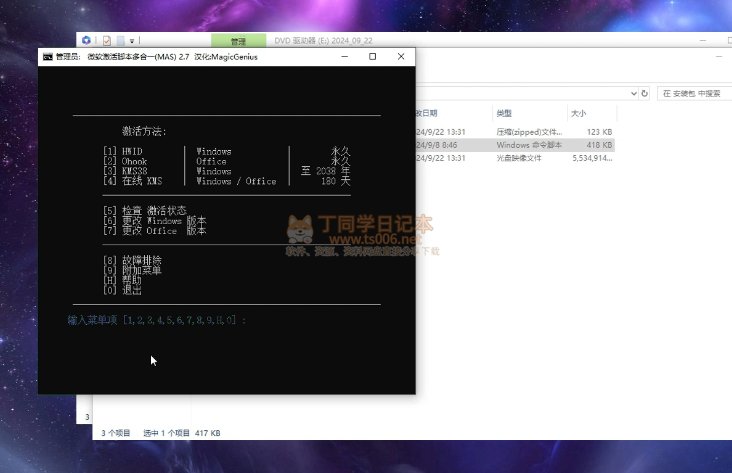
Task: Minimize the Explorer window behind the console
Action: pyautogui.click(x=703, y=41)
